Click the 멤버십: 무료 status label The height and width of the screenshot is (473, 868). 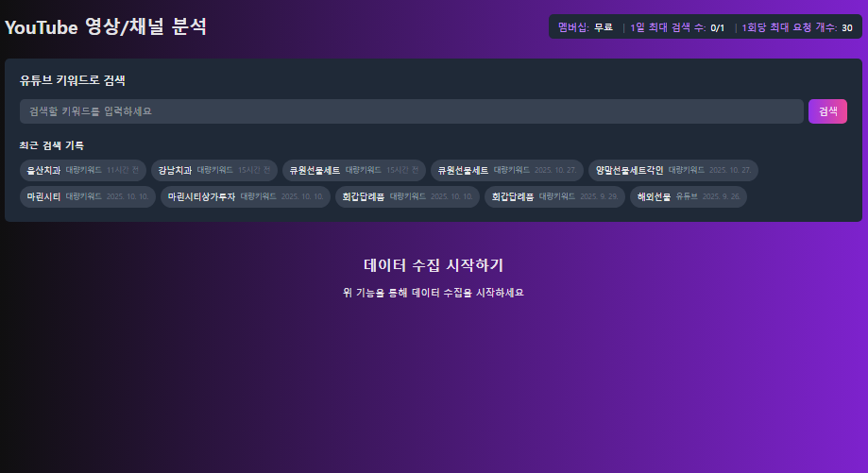[585, 27]
